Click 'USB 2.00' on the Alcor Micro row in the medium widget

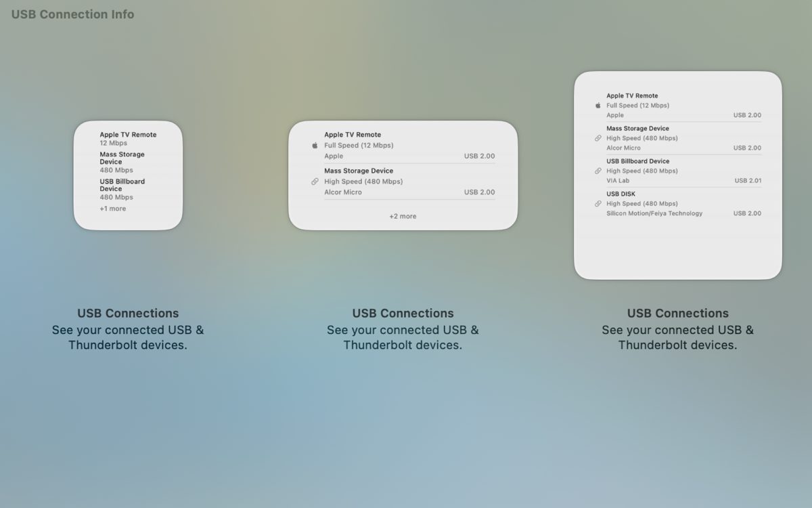(480, 192)
